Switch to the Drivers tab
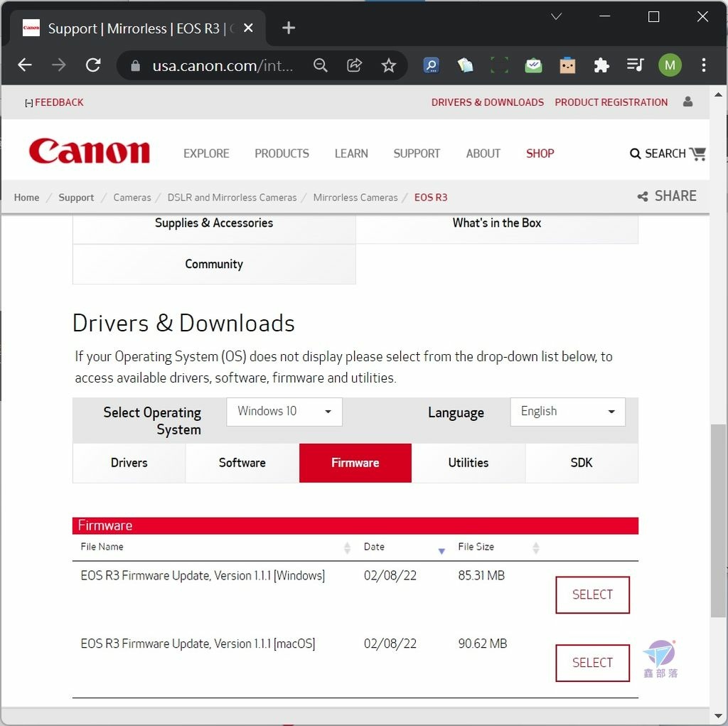Image resolution: width=728 pixels, height=726 pixels. tap(129, 463)
